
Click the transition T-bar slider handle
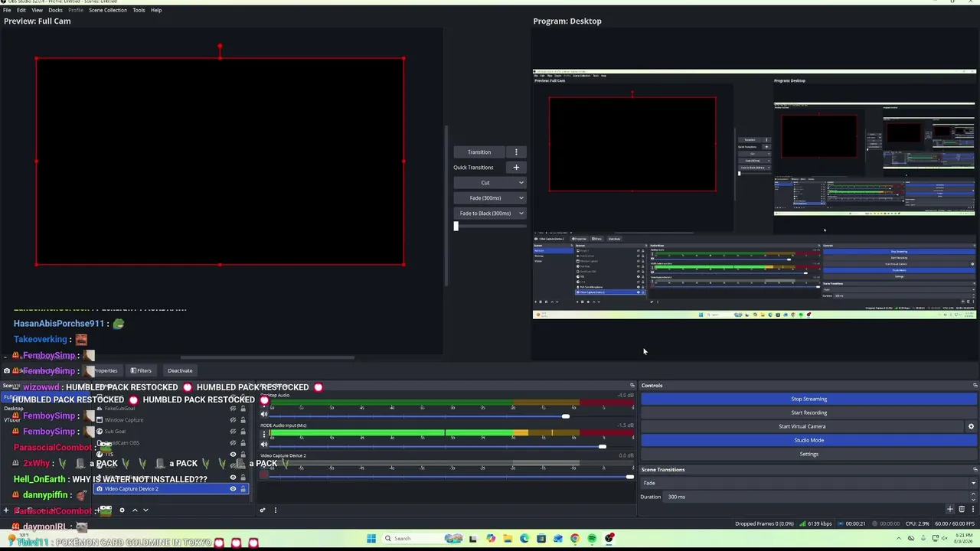click(456, 226)
